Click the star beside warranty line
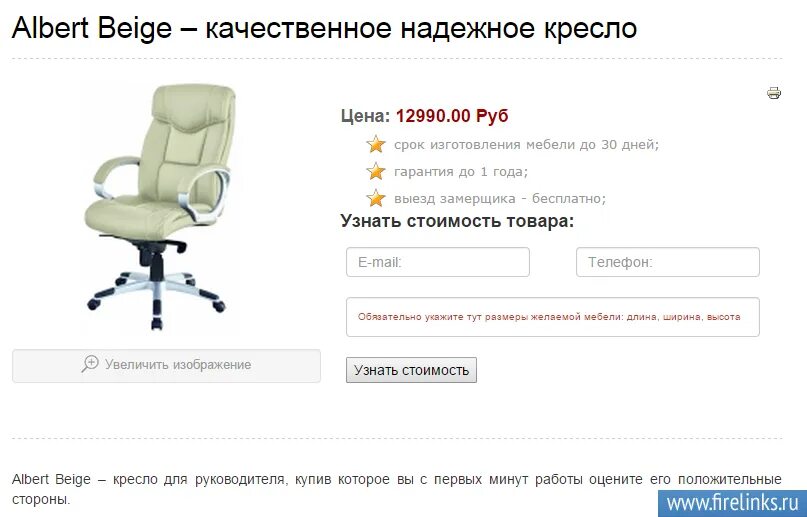Image resolution: width=807 pixels, height=517 pixels. pos(376,171)
